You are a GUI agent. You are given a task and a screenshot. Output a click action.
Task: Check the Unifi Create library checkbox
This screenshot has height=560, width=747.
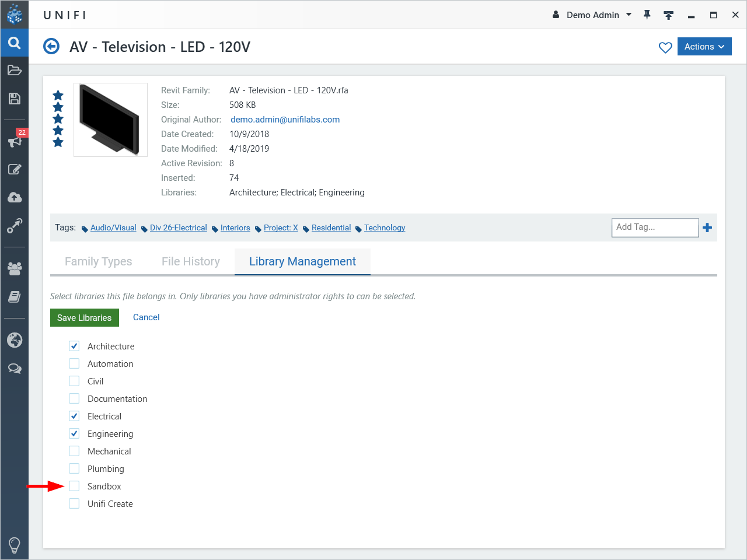coord(74,503)
